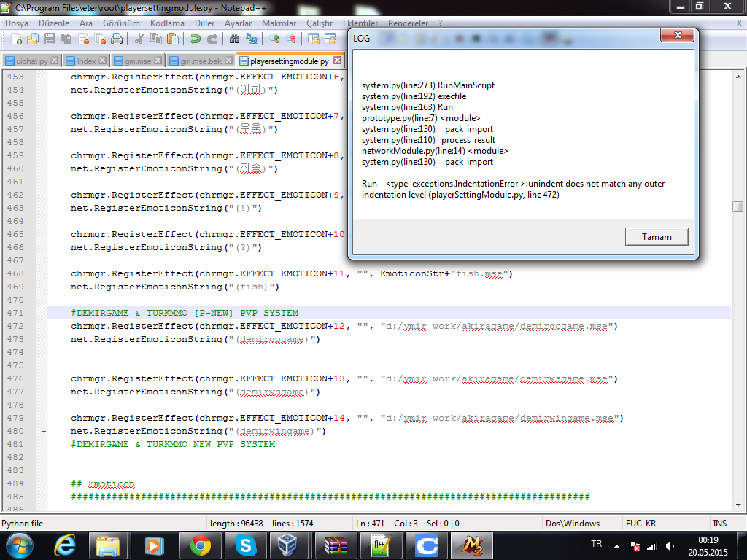Screen dimensions: 747x560
Task: Click the volume speaker tray icon
Action: (670, 546)
